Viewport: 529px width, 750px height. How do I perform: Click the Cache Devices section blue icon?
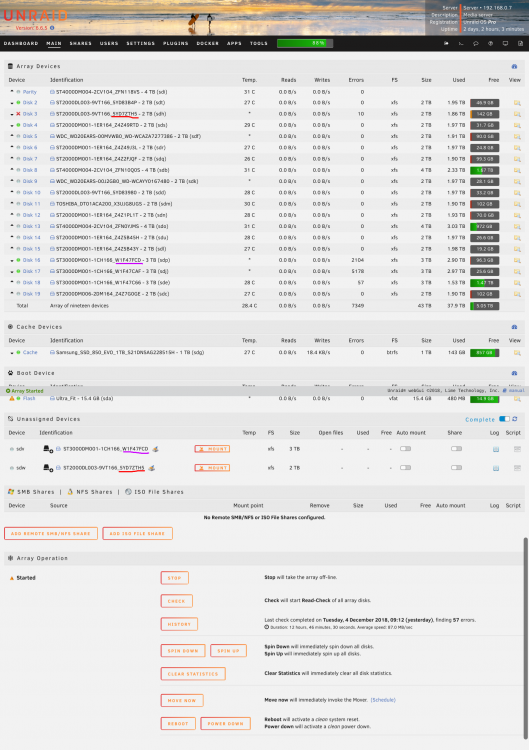(x=514, y=327)
